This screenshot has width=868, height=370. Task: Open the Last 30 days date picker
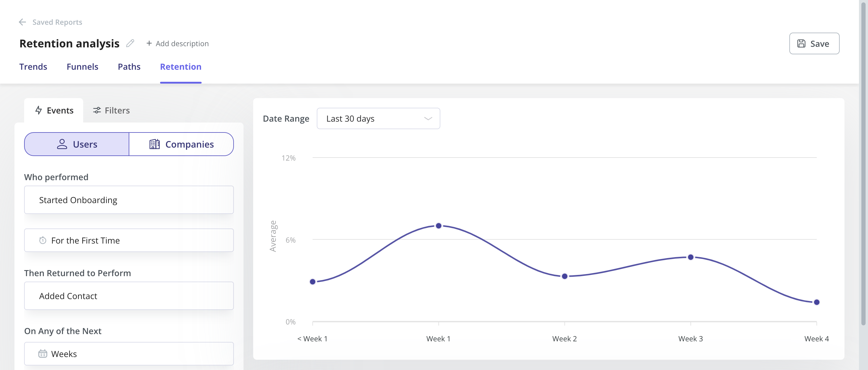point(379,118)
